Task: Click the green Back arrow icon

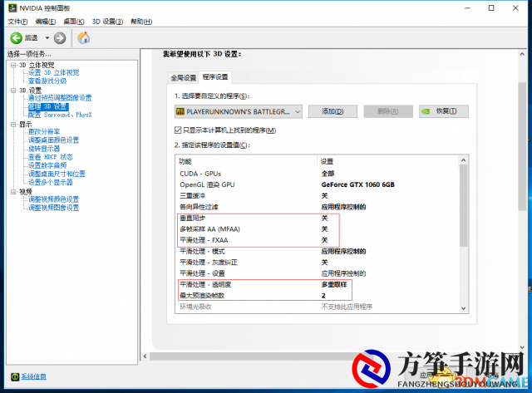Action: pos(16,38)
